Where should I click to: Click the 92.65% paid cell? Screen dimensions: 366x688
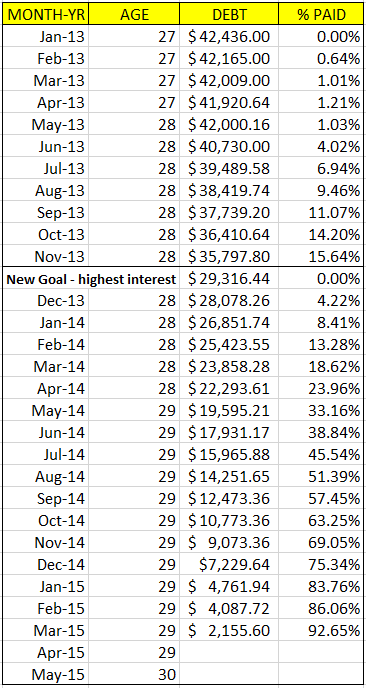[321, 631]
